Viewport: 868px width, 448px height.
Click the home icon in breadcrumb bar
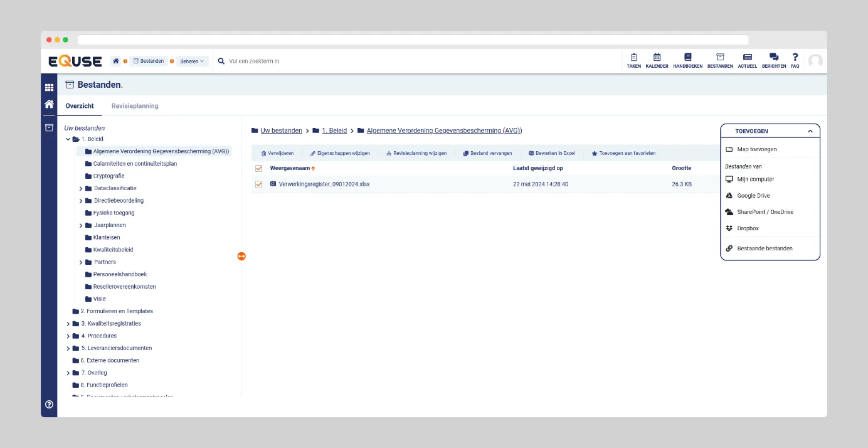tap(116, 61)
